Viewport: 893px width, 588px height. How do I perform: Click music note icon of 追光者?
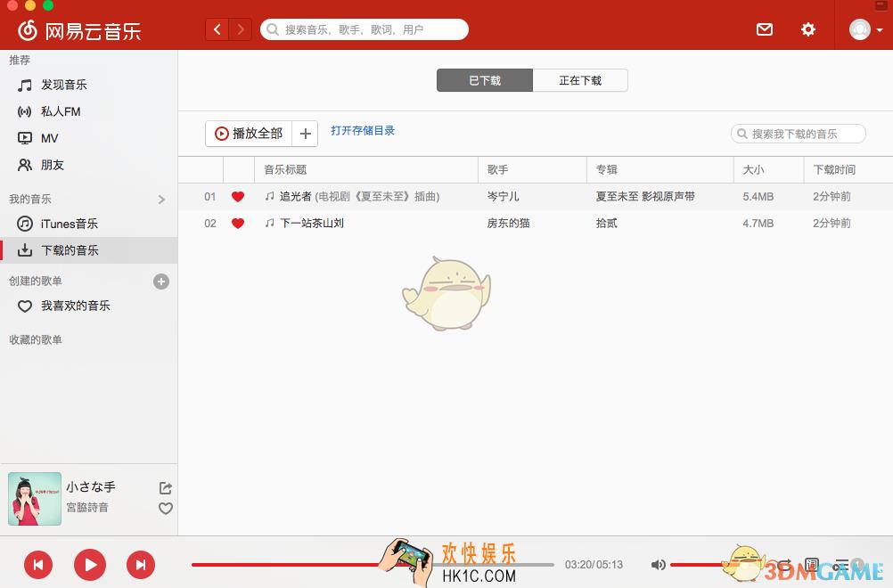pos(270,196)
